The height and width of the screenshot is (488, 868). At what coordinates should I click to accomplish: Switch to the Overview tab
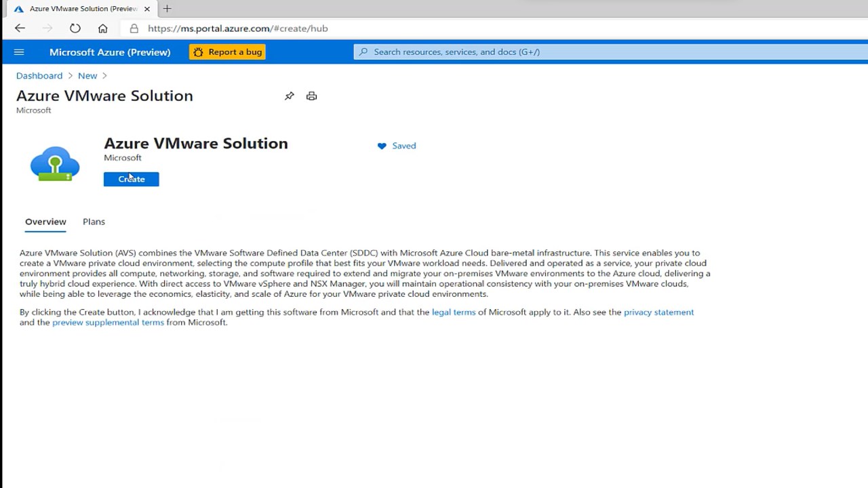(45, 222)
